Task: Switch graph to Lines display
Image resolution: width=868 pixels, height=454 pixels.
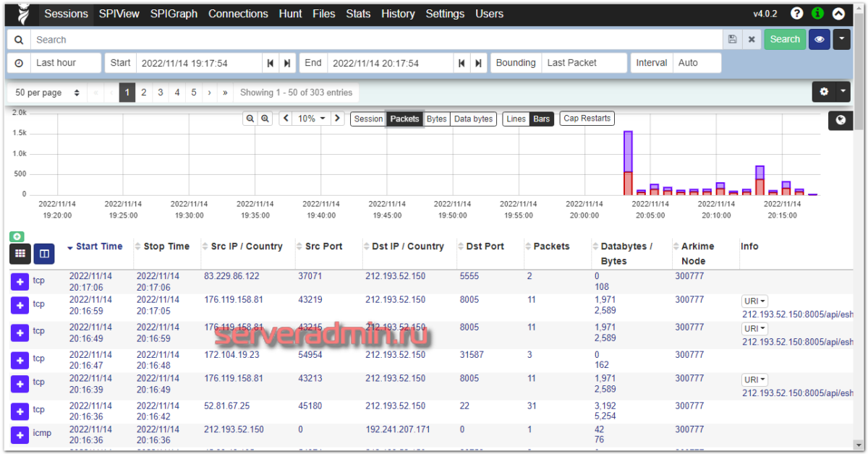Action: [x=516, y=119]
